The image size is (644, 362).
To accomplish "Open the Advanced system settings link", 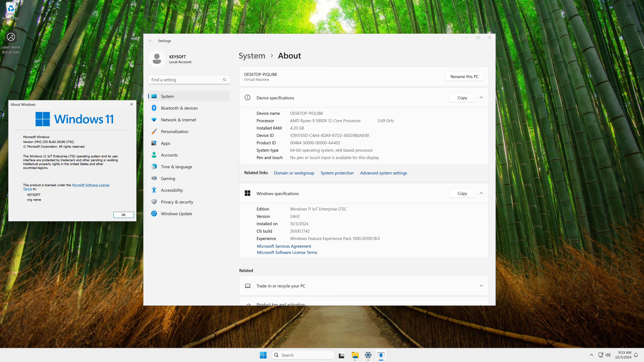I will coord(384,173).
